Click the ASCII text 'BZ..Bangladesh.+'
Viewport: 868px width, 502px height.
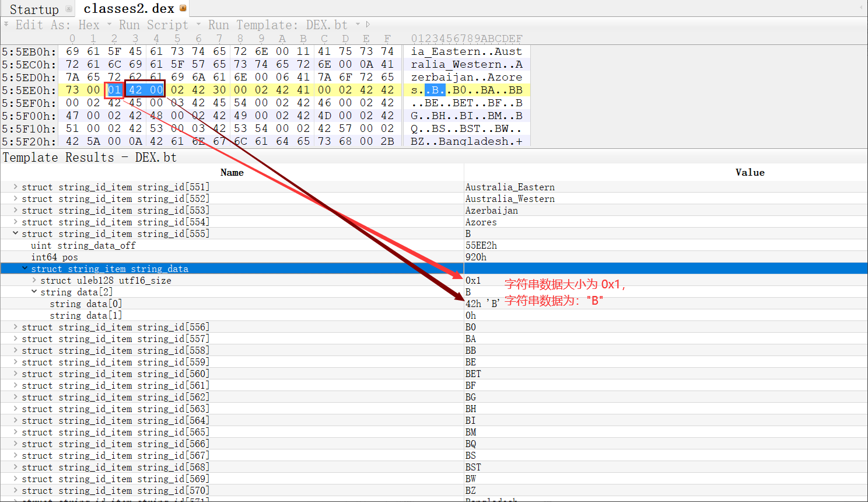click(x=467, y=141)
